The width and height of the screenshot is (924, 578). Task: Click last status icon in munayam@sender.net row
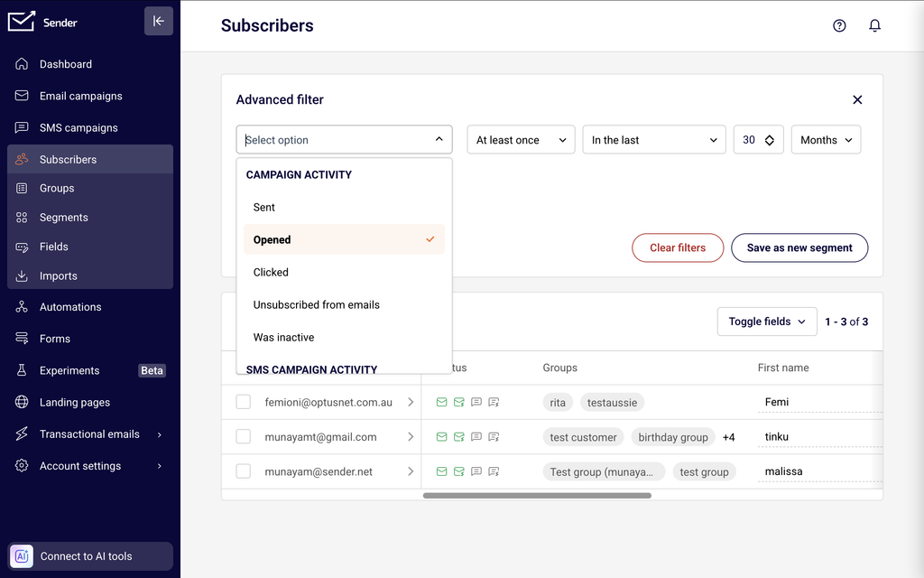click(494, 471)
